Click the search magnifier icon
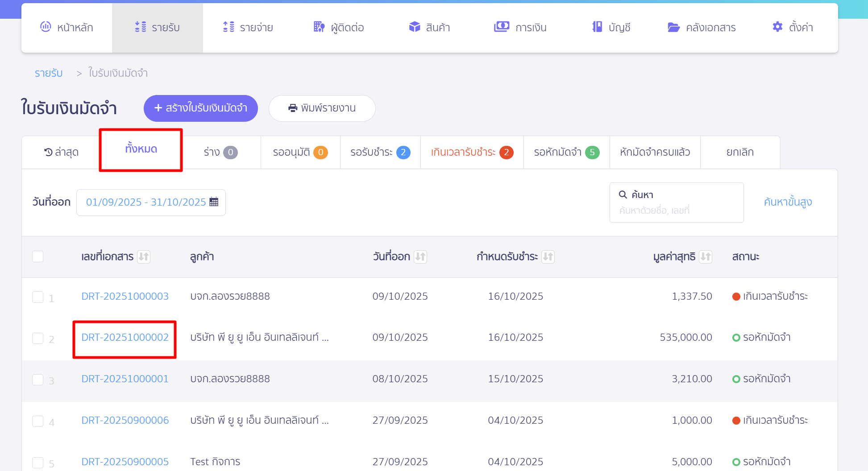Image resolution: width=868 pixels, height=471 pixels. pyautogui.click(x=623, y=194)
